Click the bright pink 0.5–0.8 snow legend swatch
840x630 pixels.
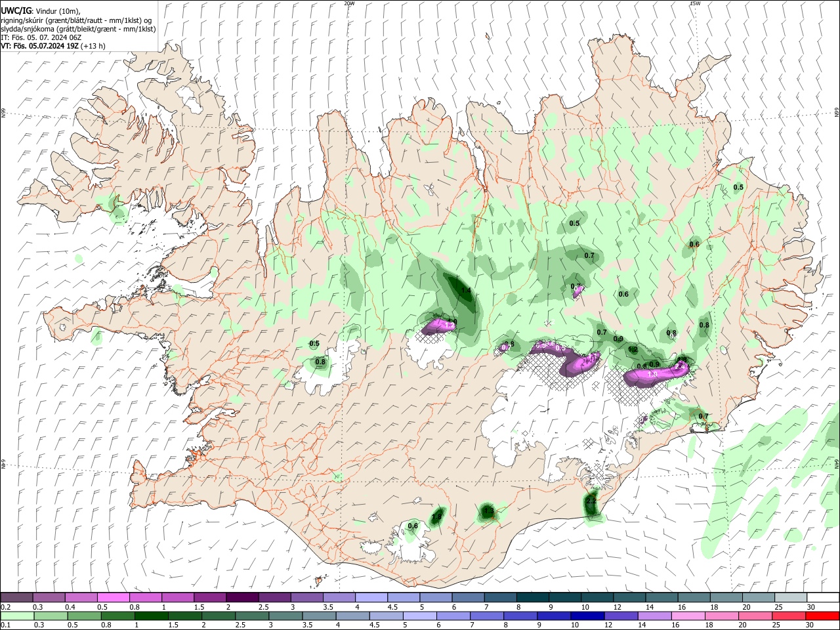tap(113, 597)
